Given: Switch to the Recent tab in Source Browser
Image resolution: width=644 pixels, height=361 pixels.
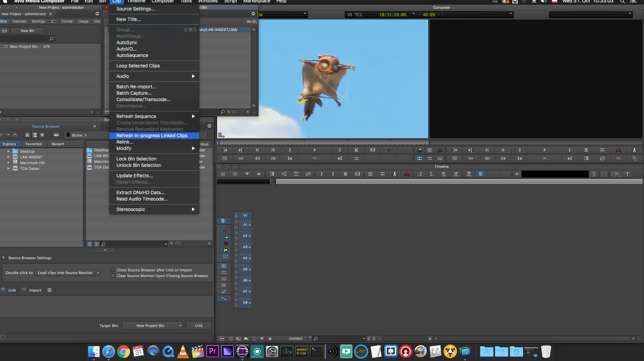Looking at the screenshot, I should [x=58, y=144].
